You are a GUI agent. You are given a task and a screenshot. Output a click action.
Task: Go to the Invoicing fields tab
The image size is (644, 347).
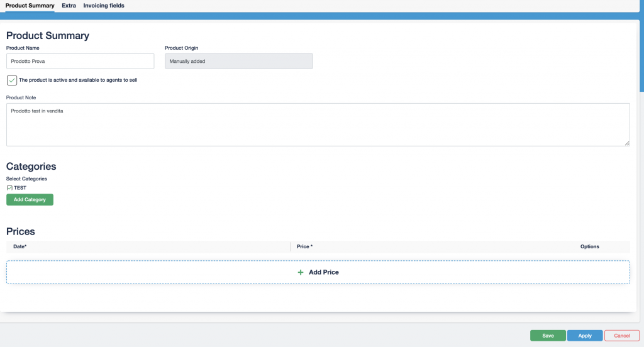click(104, 6)
